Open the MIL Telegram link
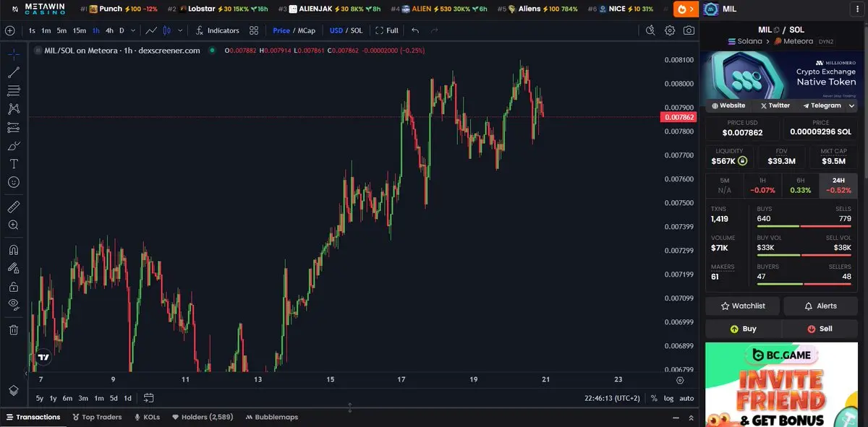The width and height of the screenshot is (868, 427). click(822, 105)
